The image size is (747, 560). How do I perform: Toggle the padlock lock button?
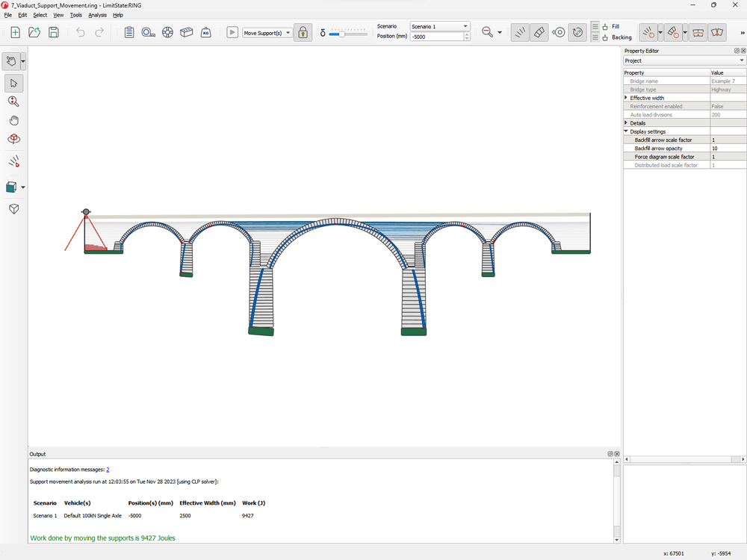pos(303,32)
